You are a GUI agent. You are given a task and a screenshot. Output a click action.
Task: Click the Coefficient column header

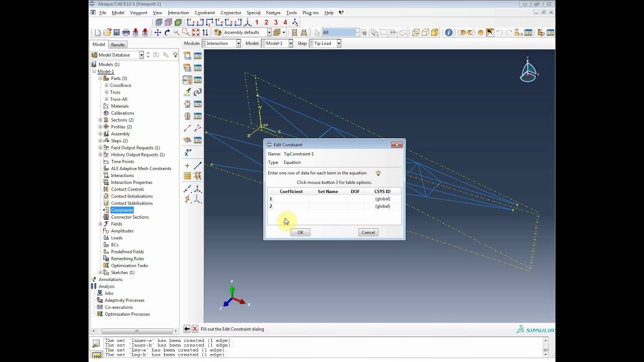291,192
